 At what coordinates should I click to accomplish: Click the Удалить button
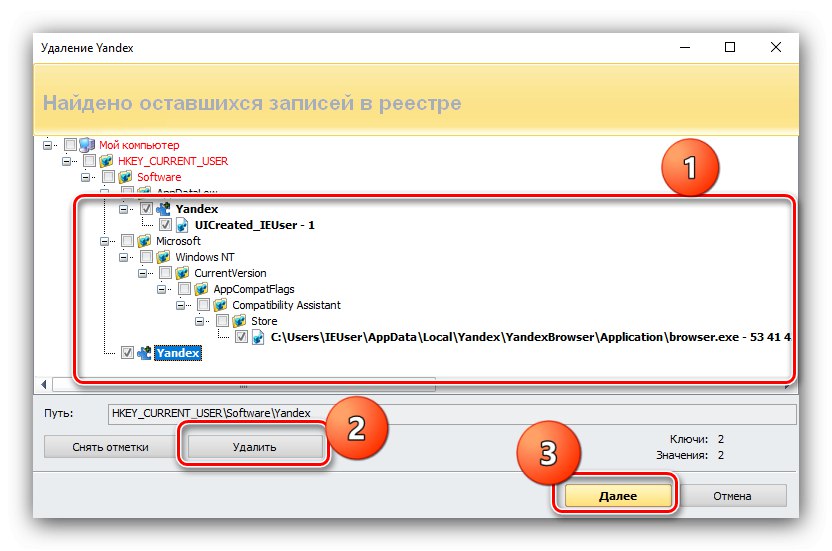(x=255, y=447)
